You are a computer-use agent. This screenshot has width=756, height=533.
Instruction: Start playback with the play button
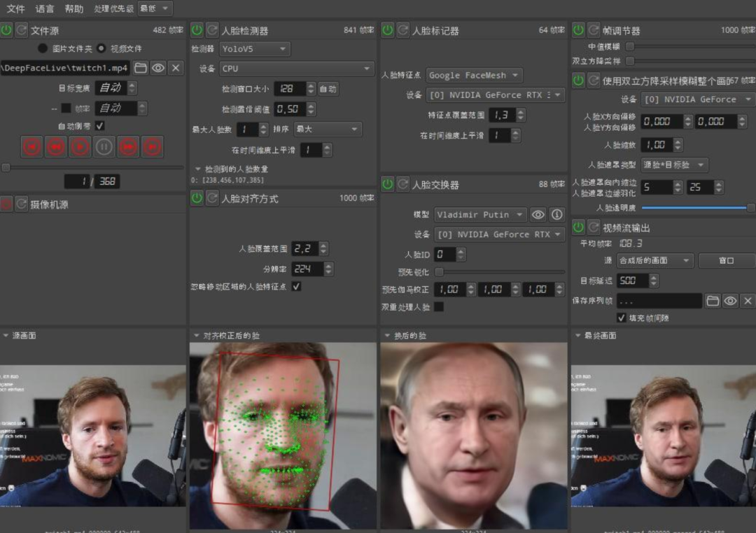80,147
